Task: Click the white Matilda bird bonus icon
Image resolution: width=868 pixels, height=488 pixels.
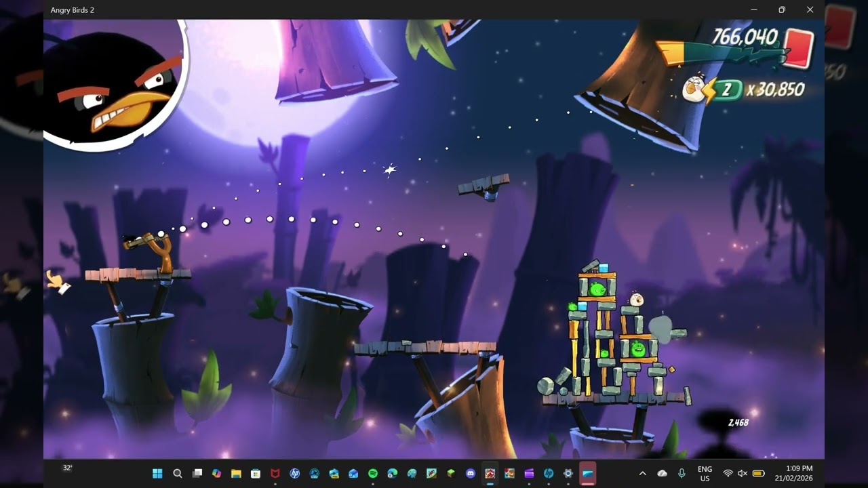Action: [694, 88]
